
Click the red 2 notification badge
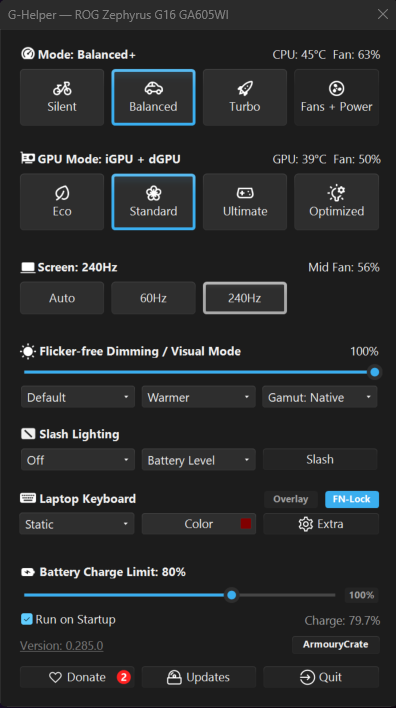(x=123, y=677)
